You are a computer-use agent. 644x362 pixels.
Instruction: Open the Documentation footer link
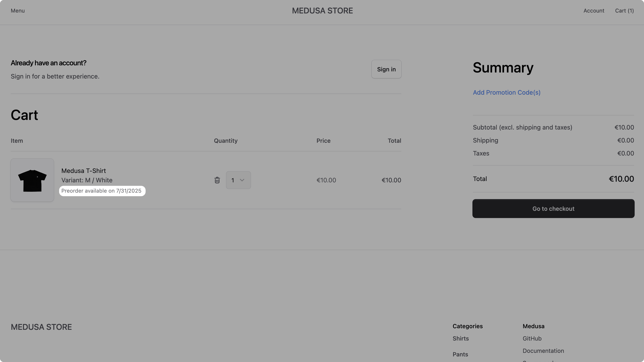coord(543,351)
